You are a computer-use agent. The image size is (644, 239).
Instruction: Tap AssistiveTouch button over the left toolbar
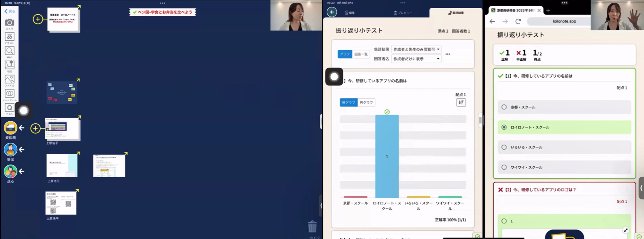tap(24, 111)
